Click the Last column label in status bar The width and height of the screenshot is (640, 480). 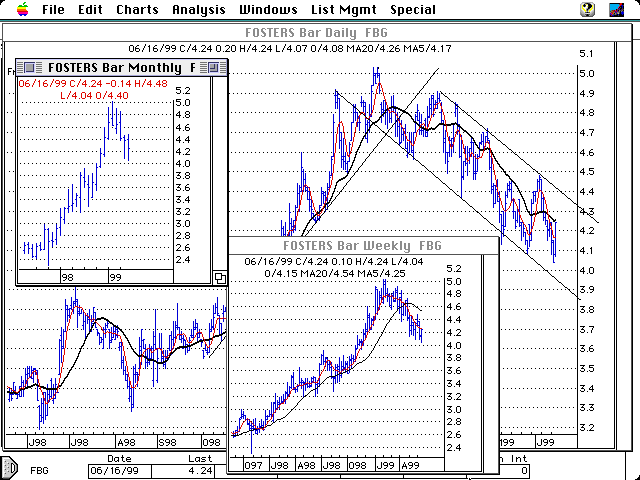pyautogui.click(x=200, y=458)
